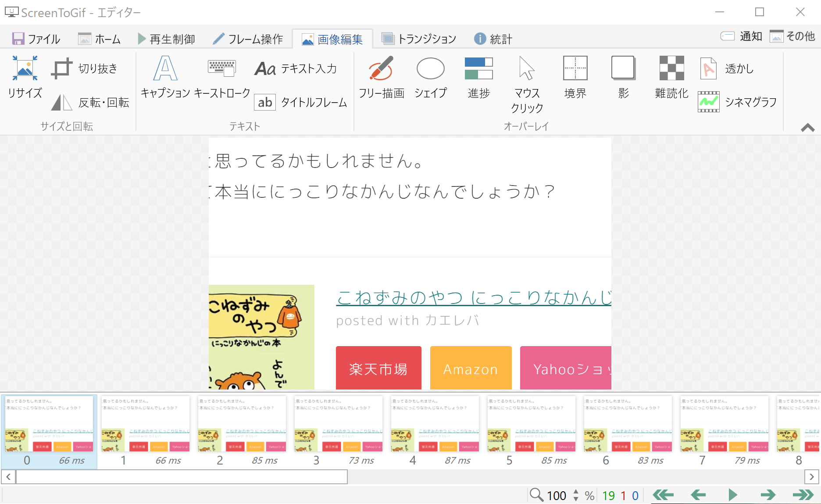Viewport: 821px width, 504px height.
Task: Click the Amazon button in the preview
Action: [471, 368]
